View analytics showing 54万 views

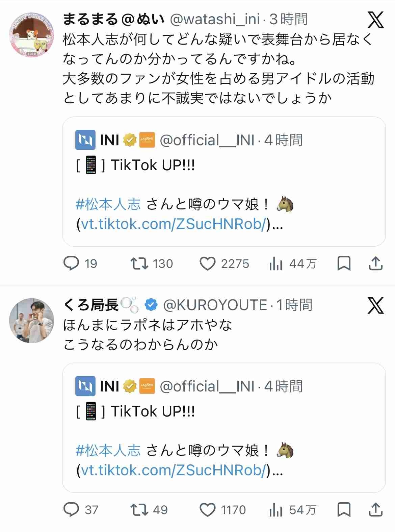click(x=276, y=509)
